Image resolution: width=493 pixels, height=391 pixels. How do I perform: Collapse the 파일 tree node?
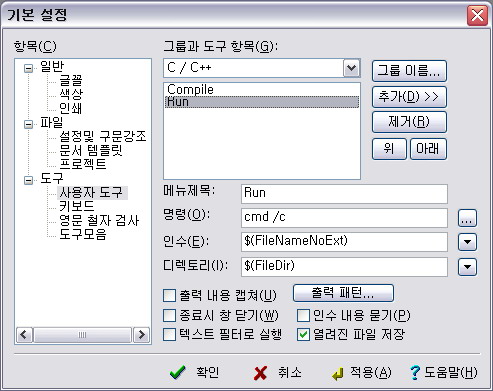click(x=29, y=124)
